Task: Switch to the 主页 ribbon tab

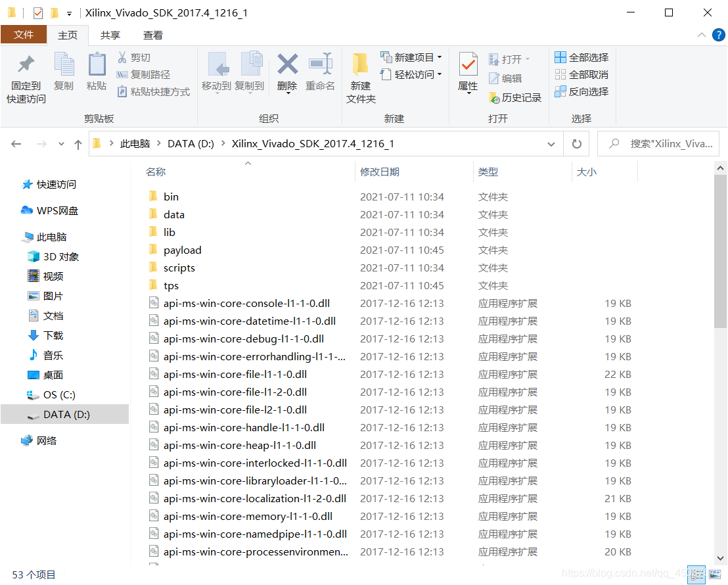Action: pos(68,35)
